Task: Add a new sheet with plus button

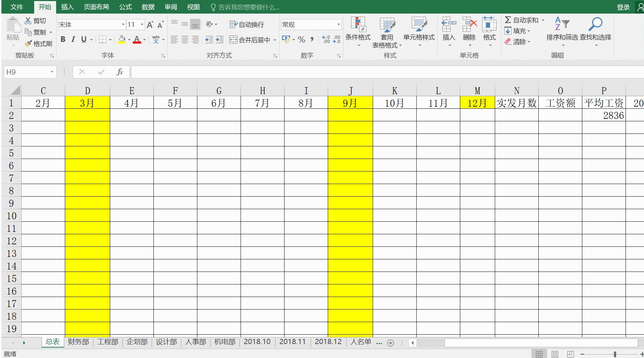Action: (x=391, y=343)
